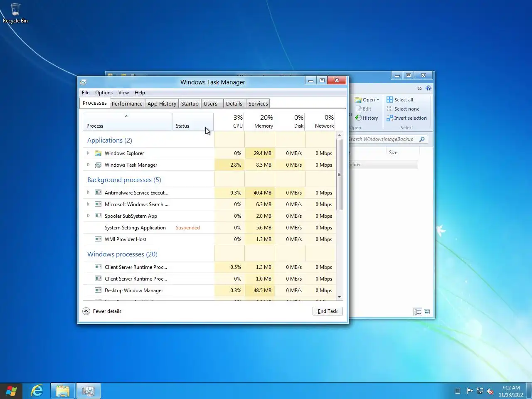Click Select none in Explorer ribbon
Image resolution: width=532 pixels, height=399 pixels.
403,109
